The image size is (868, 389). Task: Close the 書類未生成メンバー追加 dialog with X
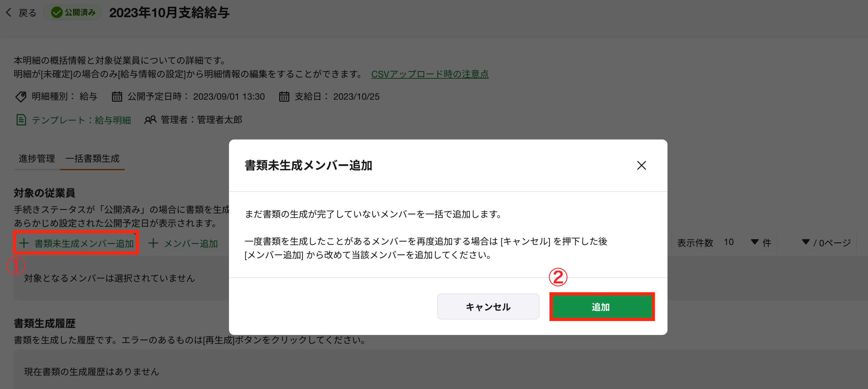[x=641, y=165]
